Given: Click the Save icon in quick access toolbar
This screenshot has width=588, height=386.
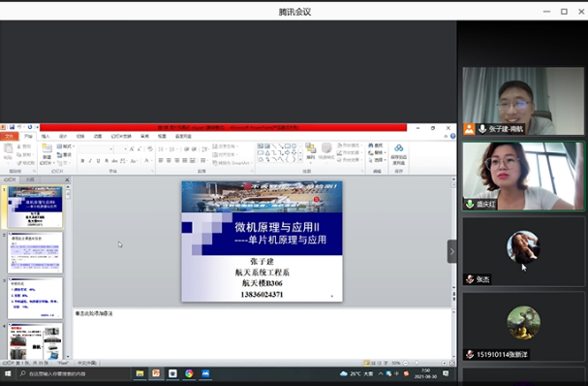Looking at the screenshot, I should tap(12, 127).
